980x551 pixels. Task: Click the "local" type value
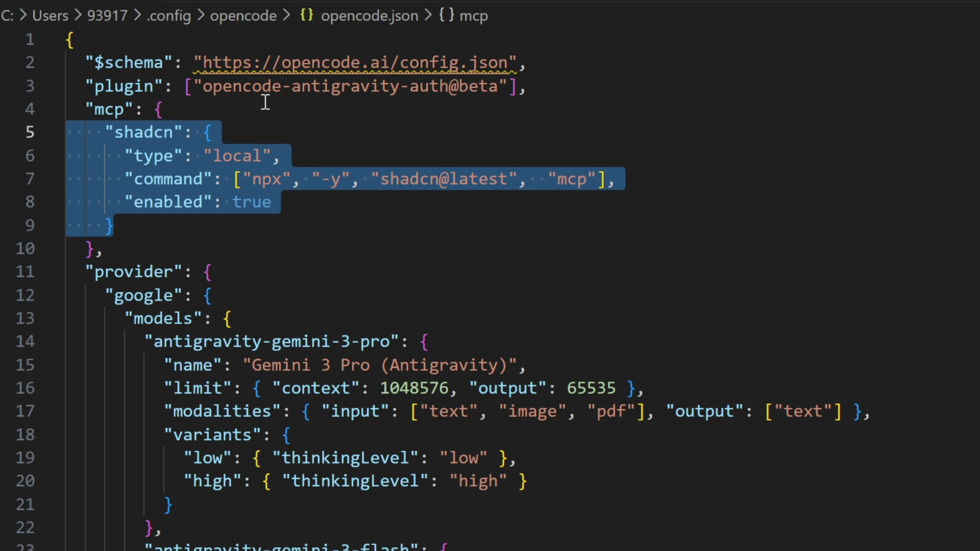tap(237, 156)
